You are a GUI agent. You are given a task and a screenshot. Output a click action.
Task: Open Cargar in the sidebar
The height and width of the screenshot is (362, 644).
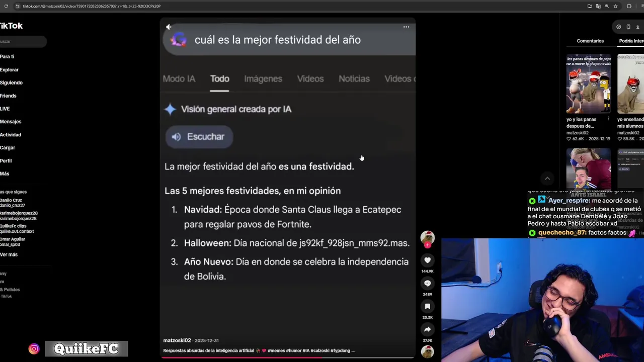[x=8, y=148]
